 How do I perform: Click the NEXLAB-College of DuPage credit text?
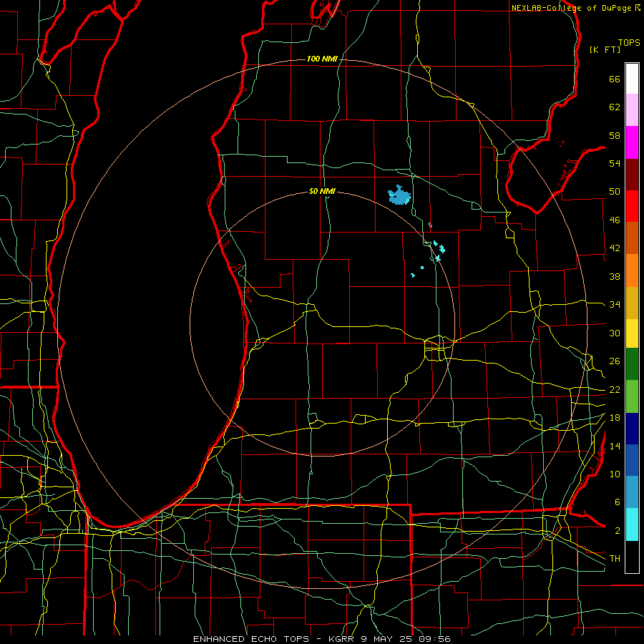(575, 8)
